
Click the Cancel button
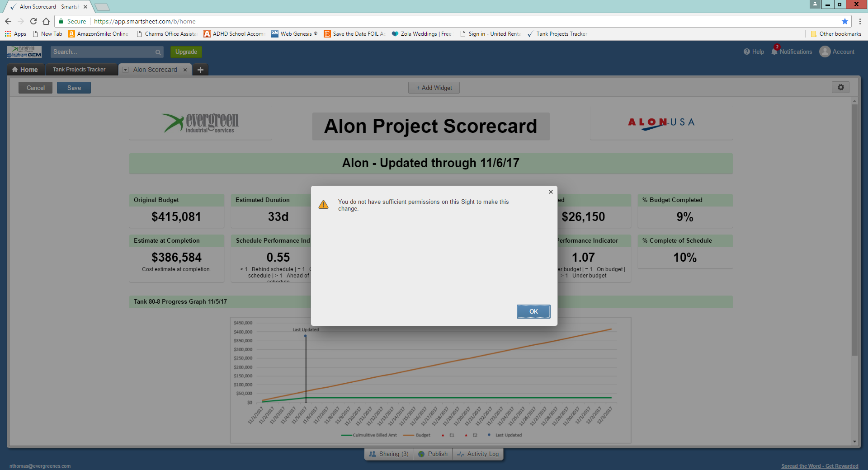pyautogui.click(x=35, y=88)
